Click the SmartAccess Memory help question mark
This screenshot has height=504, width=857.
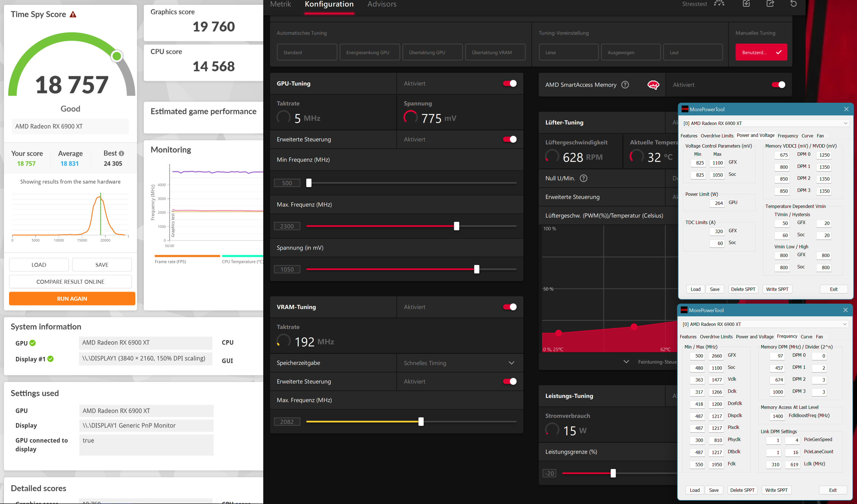click(x=625, y=85)
